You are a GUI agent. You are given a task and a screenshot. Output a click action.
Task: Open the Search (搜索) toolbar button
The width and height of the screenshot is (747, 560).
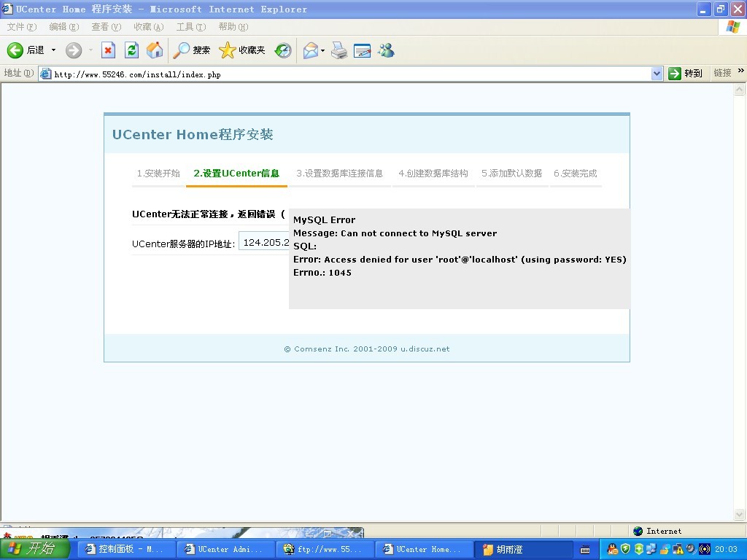click(192, 50)
